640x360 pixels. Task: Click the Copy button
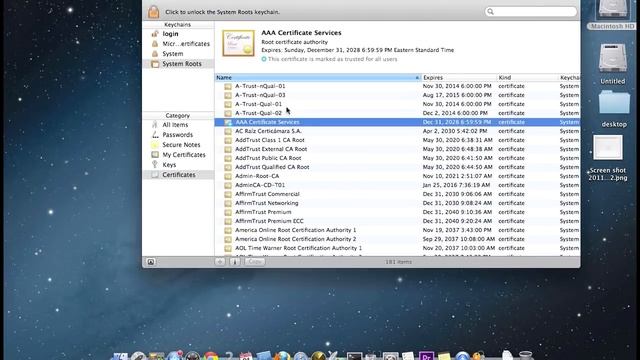point(255,262)
